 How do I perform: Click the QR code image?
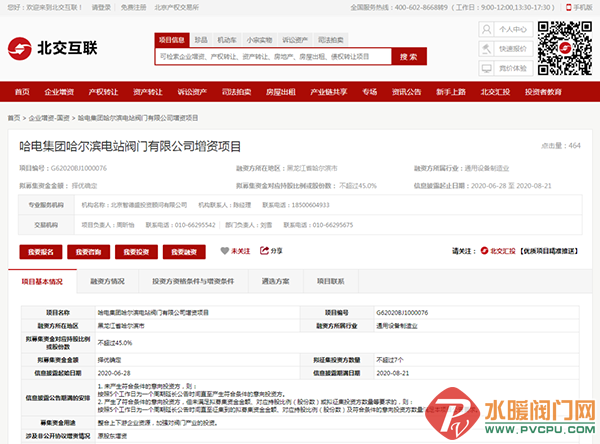(x=565, y=48)
